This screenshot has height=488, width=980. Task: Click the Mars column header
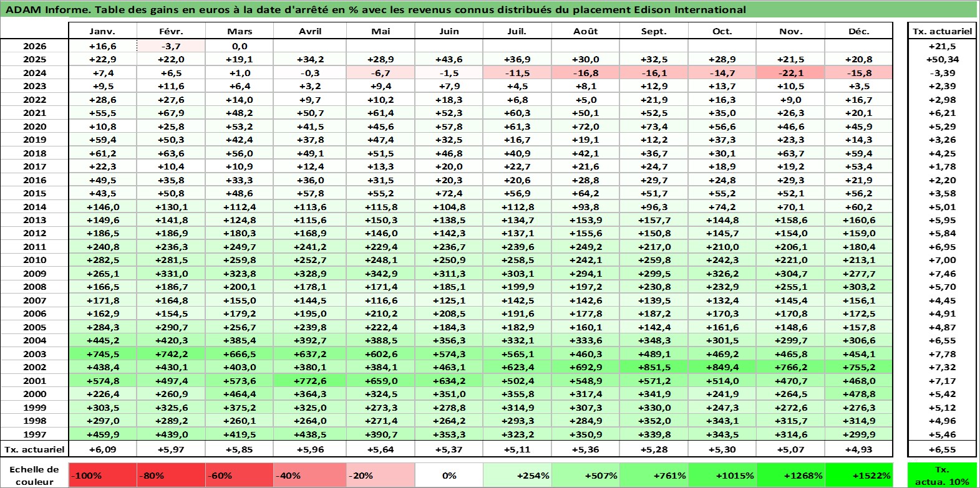(x=240, y=31)
